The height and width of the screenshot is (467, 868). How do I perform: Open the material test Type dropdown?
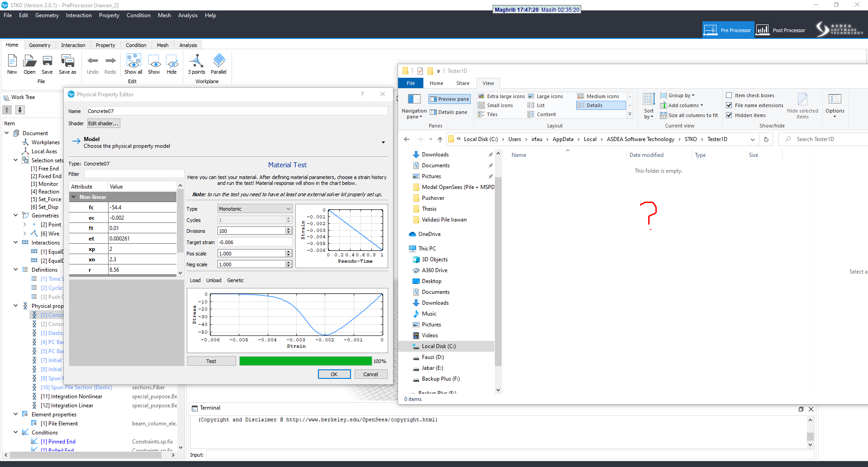click(x=255, y=209)
